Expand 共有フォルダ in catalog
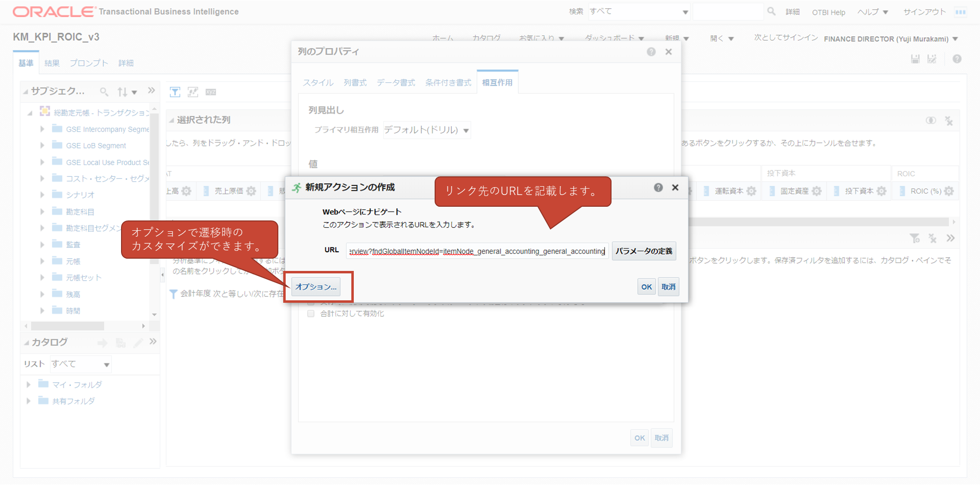980x486 pixels. click(28, 401)
